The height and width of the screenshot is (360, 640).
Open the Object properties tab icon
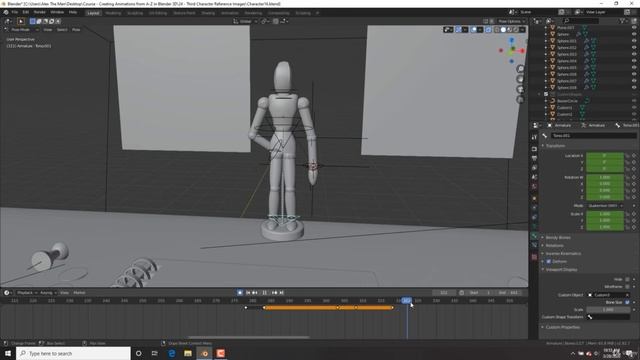(534, 198)
